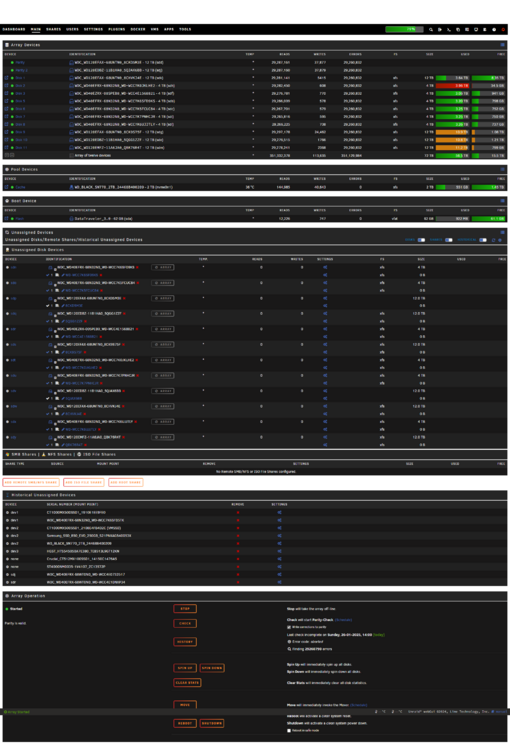Viewport: 510px width, 750px height.
Task: Click the top header usage progress bar
Action: pyautogui.click(x=404, y=29)
